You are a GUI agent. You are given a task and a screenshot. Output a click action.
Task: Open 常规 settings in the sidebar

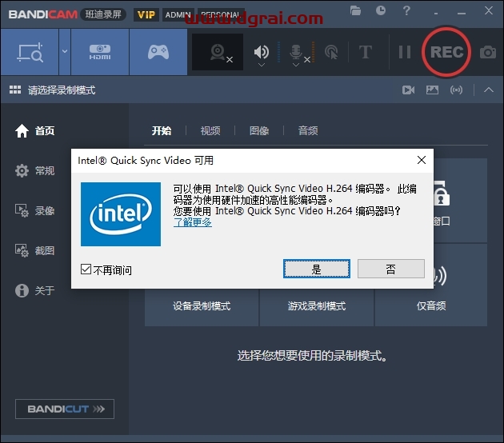(x=34, y=170)
